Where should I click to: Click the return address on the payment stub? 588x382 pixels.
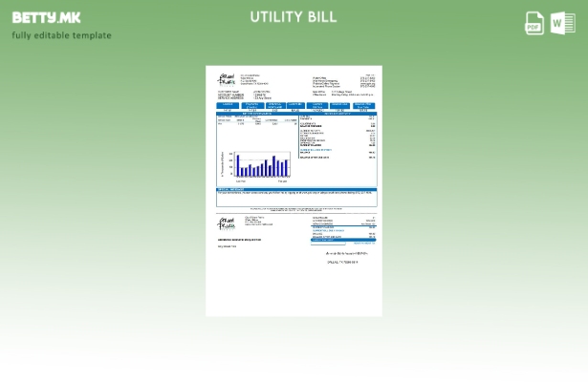(258, 222)
